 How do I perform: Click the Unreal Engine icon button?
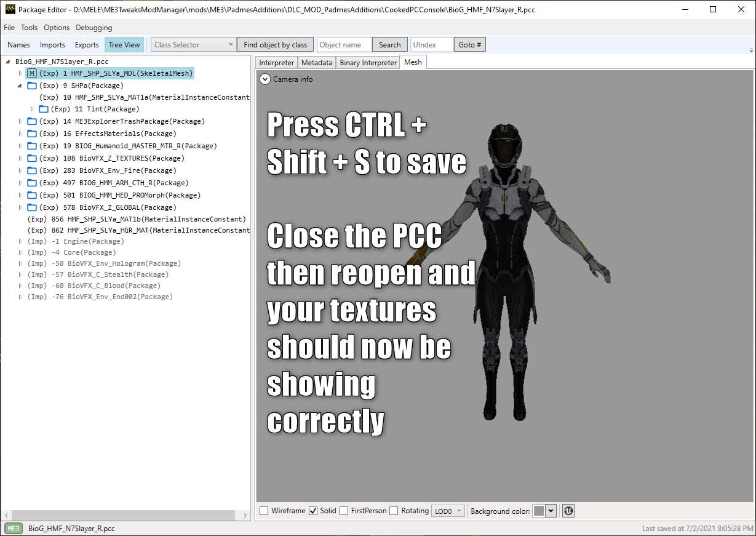(x=569, y=511)
